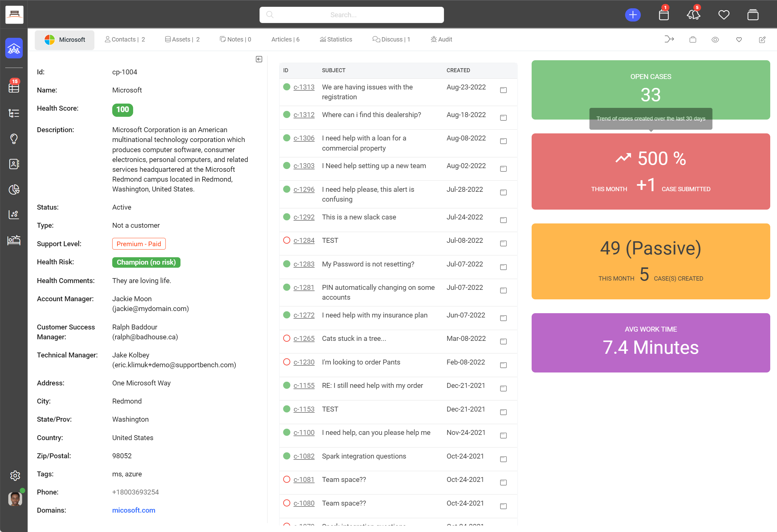The height and width of the screenshot is (532, 777).
Task: Toggle the heart favorite icon in toolbar
Action: tap(739, 40)
